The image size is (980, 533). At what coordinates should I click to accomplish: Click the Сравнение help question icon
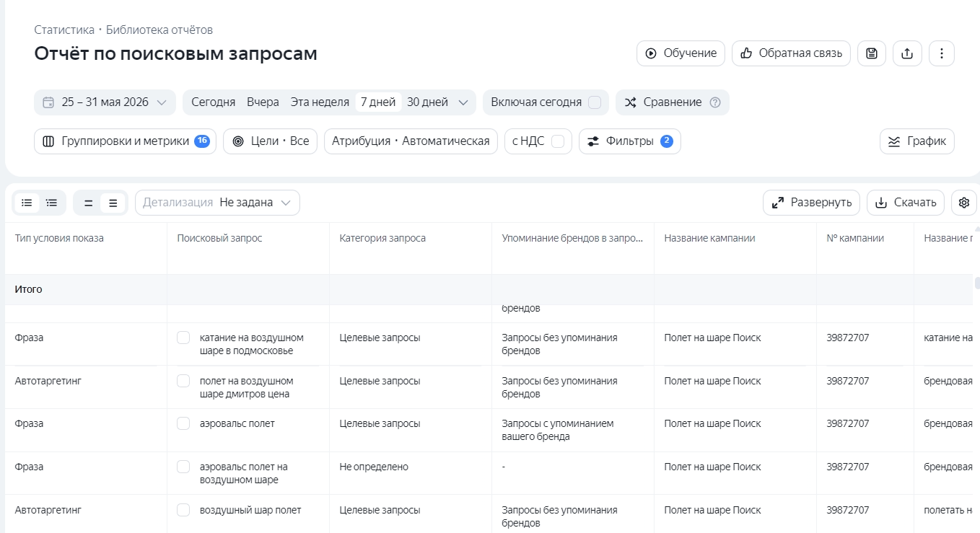click(715, 102)
